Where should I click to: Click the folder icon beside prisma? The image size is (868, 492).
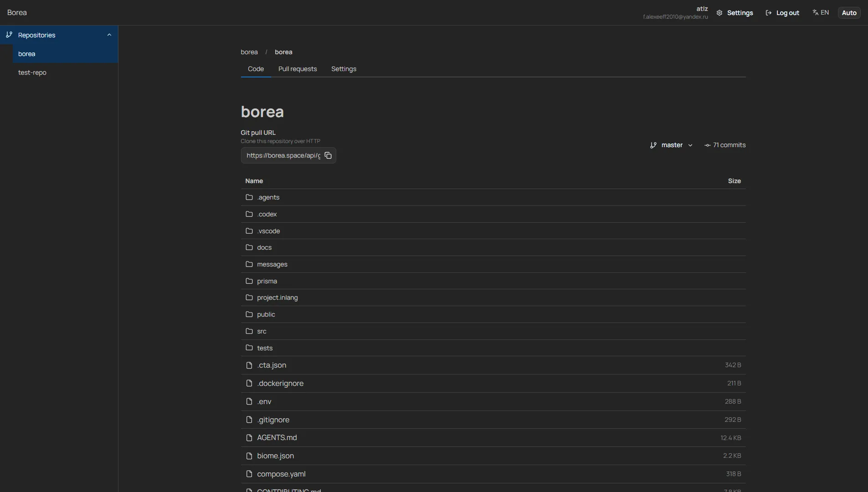point(249,281)
